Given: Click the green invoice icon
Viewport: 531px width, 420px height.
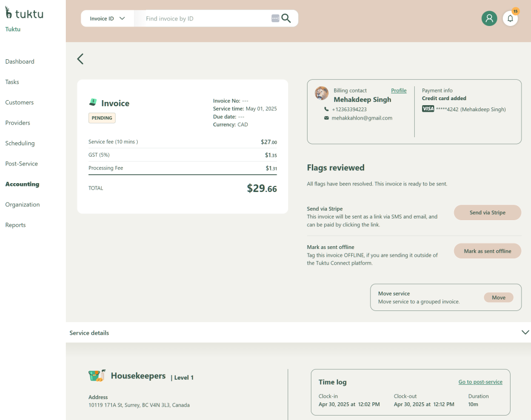Looking at the screenshot, I should click(93, 102).
